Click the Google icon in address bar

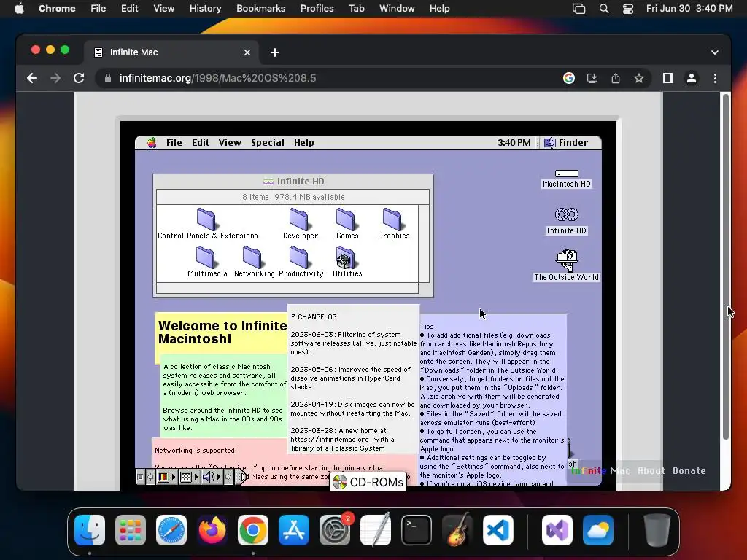tap(569, 78)
